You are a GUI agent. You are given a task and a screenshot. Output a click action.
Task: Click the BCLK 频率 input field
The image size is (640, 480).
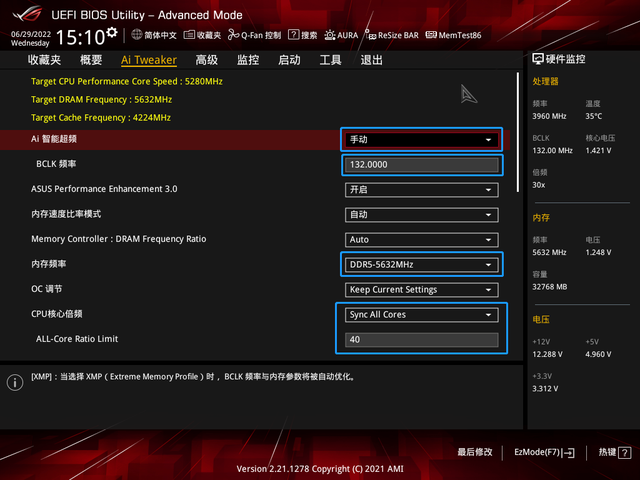(x=422, y=165)
